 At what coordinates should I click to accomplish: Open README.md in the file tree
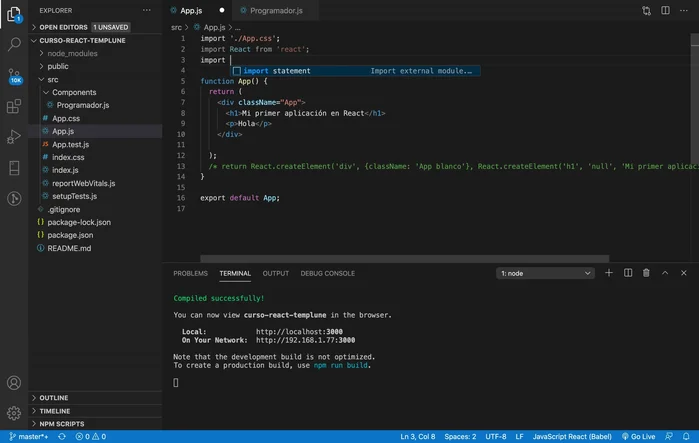[95, 248]
